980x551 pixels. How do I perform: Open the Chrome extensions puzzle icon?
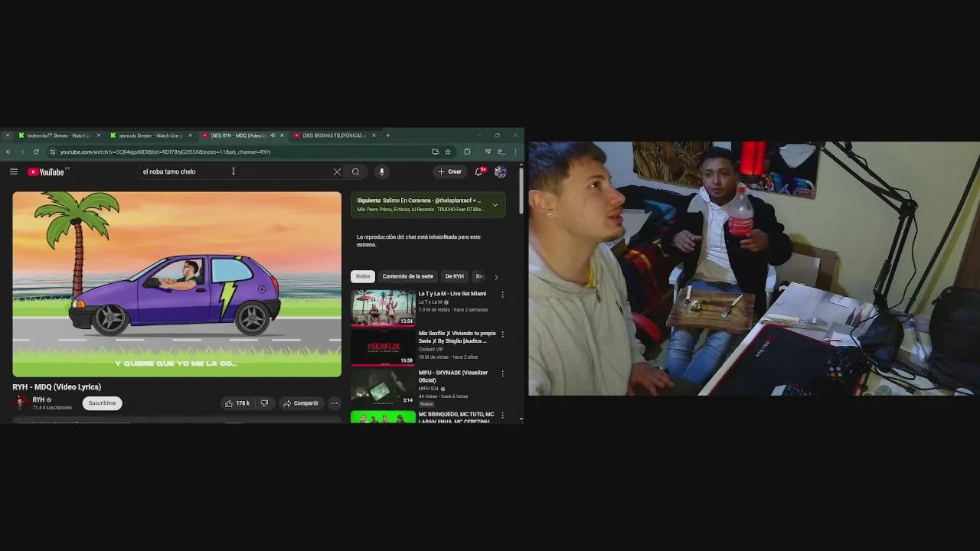coord(467,152)
